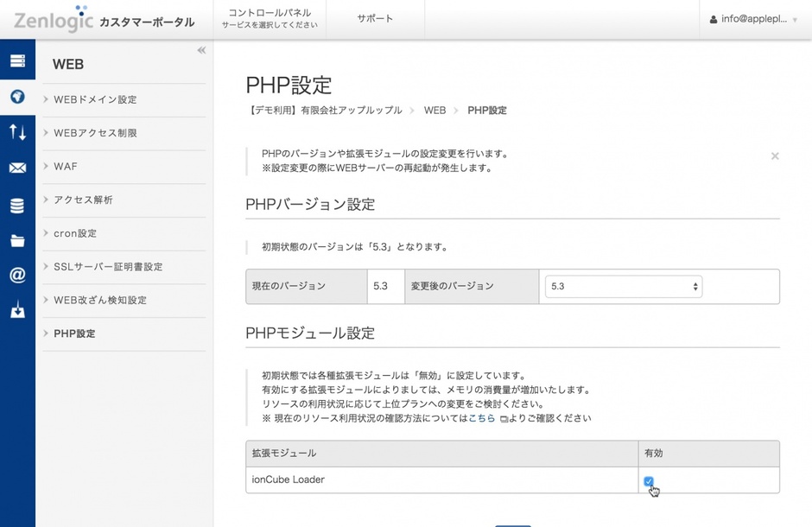Open the database stack sidebar icon
The image size is (812, 527).
coord(17,206)
